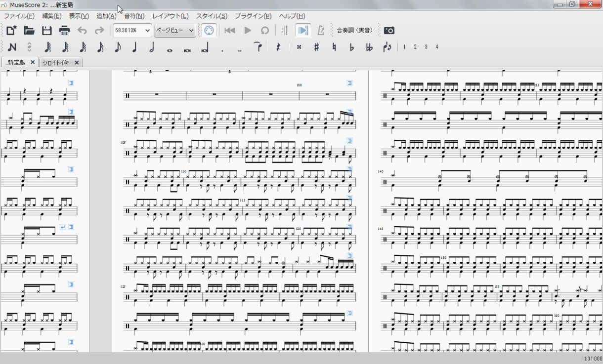Start playback with the play button
This screenshot has width=603, height=364.
(x=248, y=31)
